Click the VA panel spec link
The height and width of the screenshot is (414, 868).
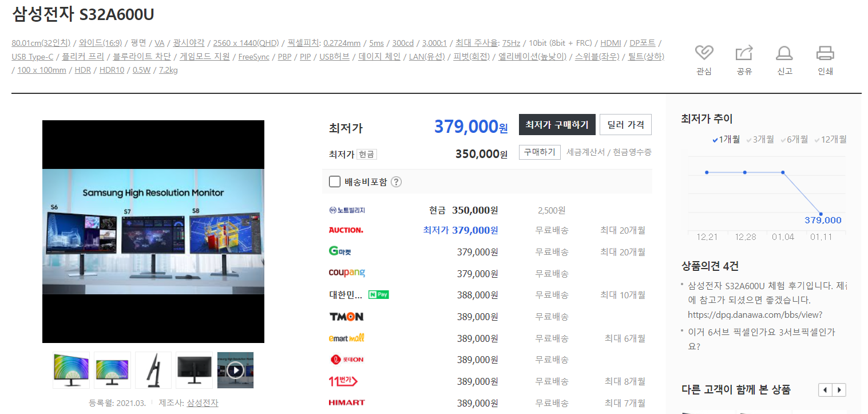coord(160,43)
